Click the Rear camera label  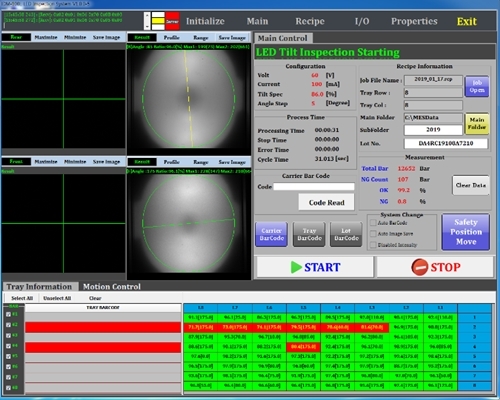pyautogui.click(x=16, y=37)
